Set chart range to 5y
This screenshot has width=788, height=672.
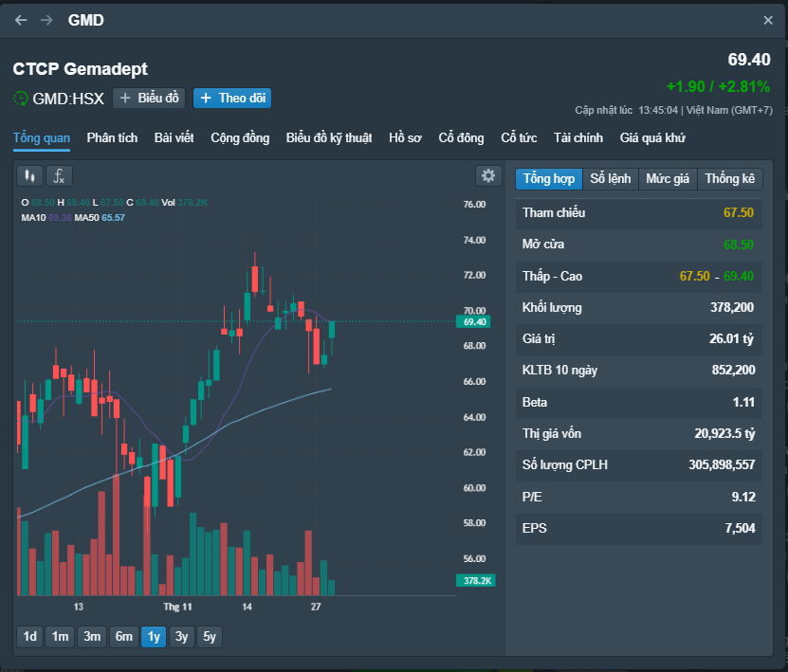point(210,637)
